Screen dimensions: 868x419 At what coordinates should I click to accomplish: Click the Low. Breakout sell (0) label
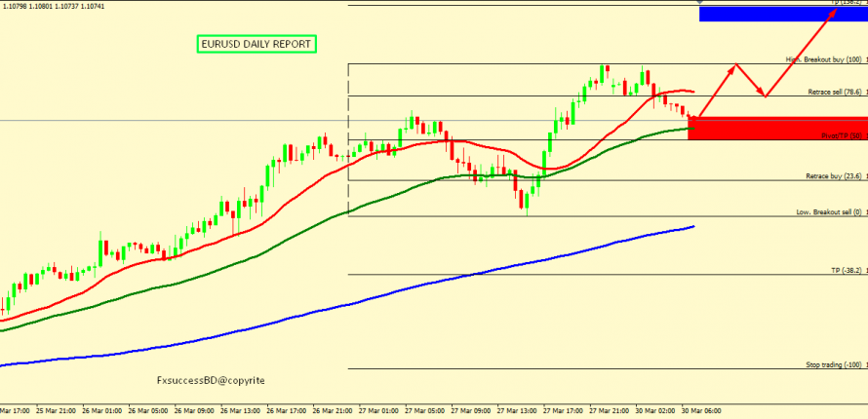(x=829, y=211)
